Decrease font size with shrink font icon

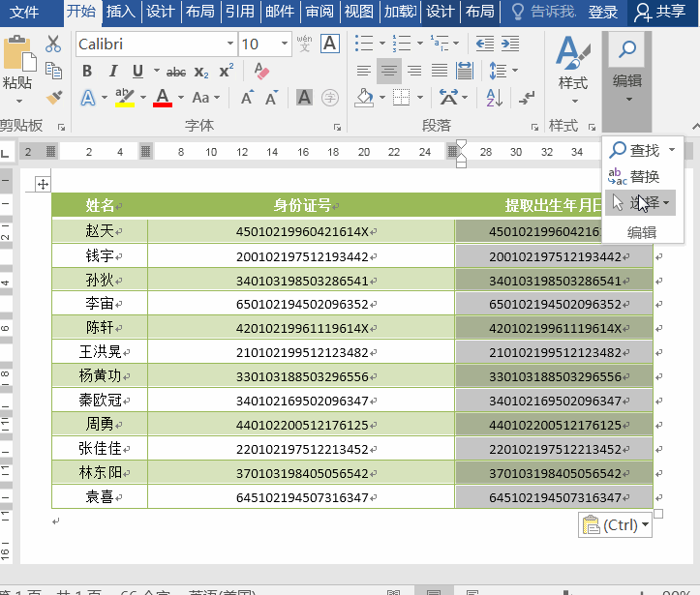[x=271, y=98]
